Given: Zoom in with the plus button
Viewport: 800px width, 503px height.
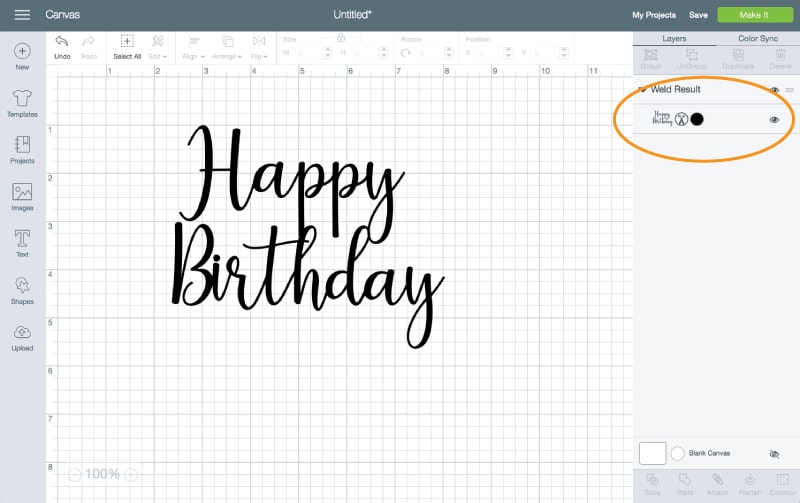Looking at the screenshot, I should click(131, 474).
